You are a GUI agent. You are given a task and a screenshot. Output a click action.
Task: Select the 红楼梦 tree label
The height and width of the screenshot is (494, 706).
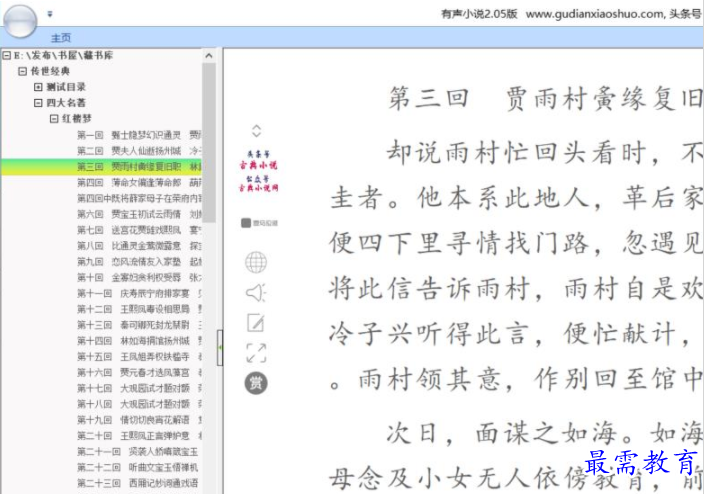77,118
